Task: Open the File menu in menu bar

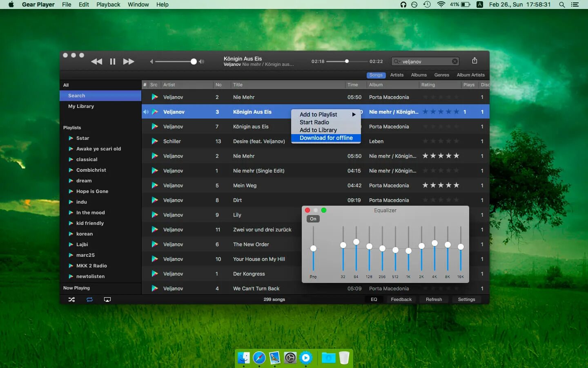Action: (x=67, y=4)
